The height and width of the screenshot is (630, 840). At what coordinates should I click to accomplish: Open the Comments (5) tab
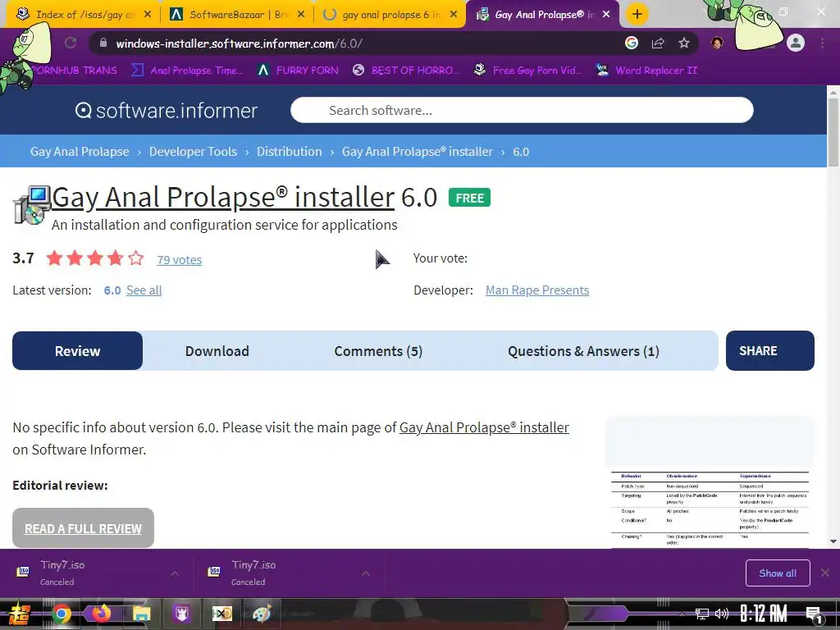(x=378, y=351)
